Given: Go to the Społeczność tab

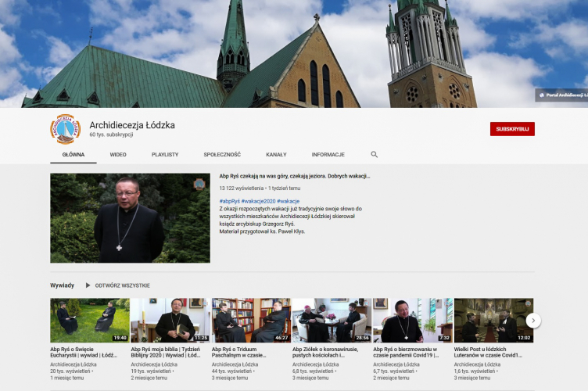Looking at the screenshot, I should pyautogui.click(x=222, y=155).
